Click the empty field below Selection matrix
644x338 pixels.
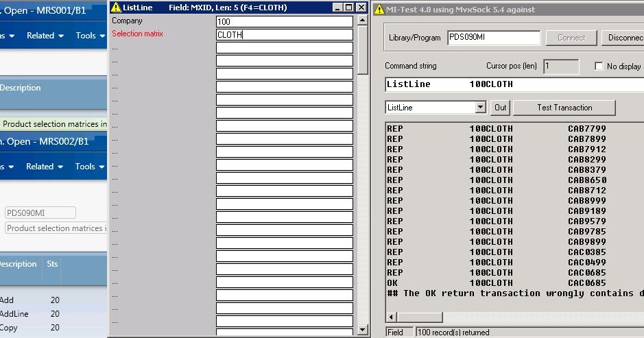(284, 48)
